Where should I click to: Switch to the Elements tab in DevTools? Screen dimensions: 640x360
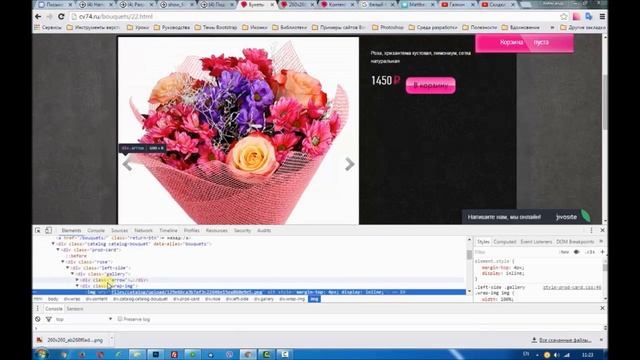click(71, 231)
